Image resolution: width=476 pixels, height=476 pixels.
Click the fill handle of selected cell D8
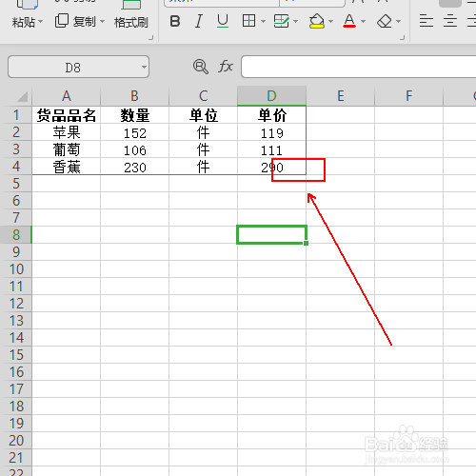tap(306, 243)
